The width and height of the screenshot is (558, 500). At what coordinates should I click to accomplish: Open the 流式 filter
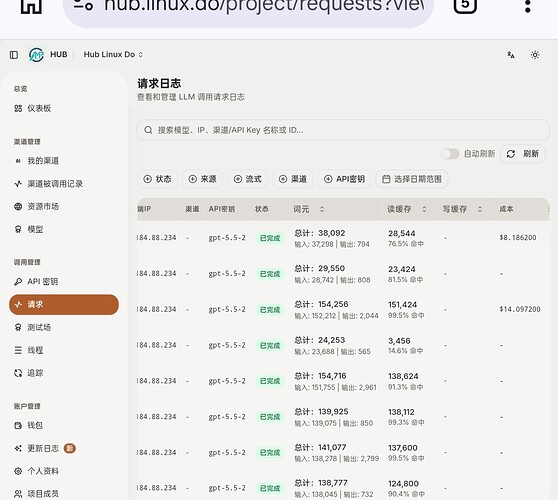pos(247,179)
